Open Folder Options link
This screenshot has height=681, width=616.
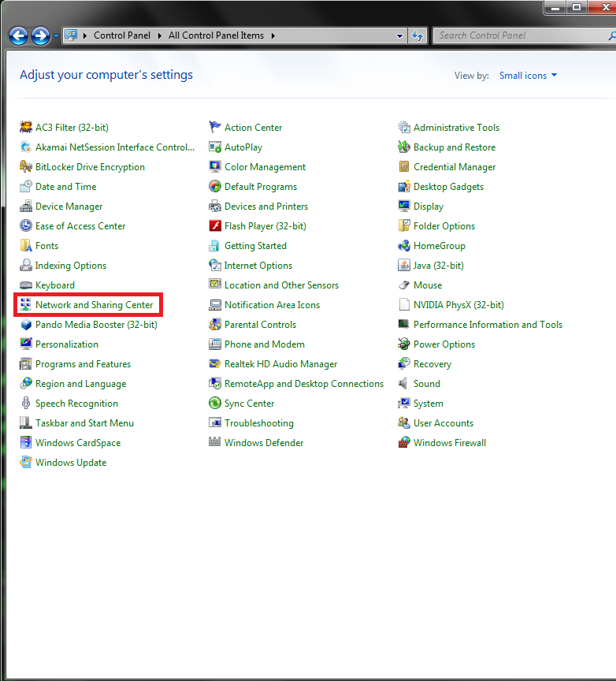coord(444,226)
